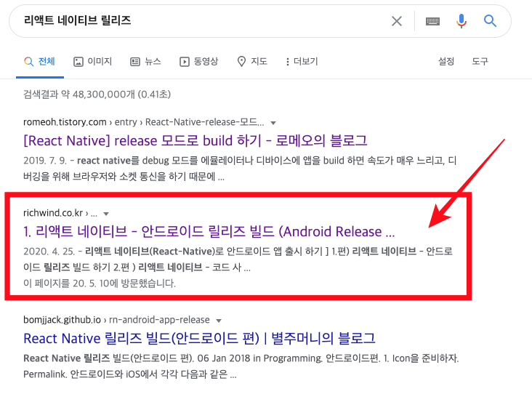This screenshot has width=532, height=402.
Task: Switch to the 동영상 tab
Action: 199,61
